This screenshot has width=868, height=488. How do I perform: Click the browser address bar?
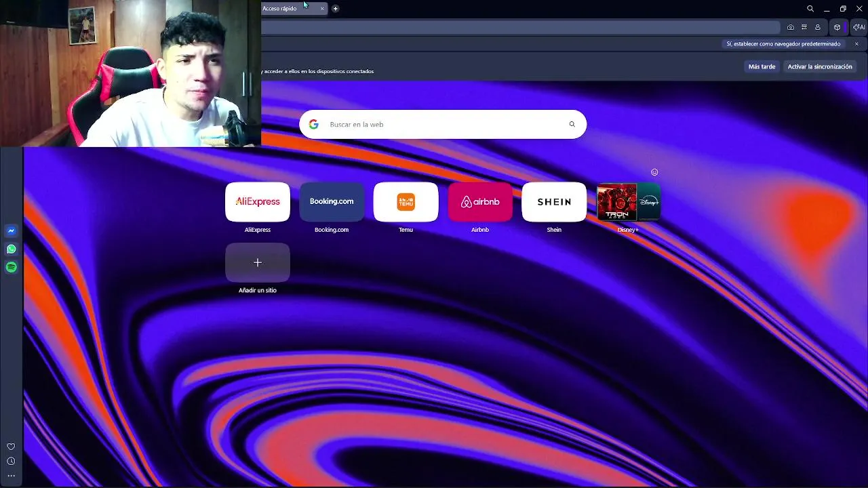[x=521, y=27]
